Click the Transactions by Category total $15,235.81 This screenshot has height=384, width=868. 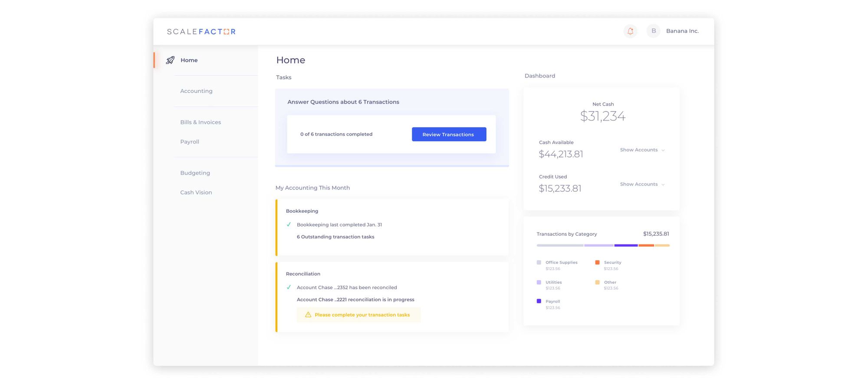[x=656, y=234]
